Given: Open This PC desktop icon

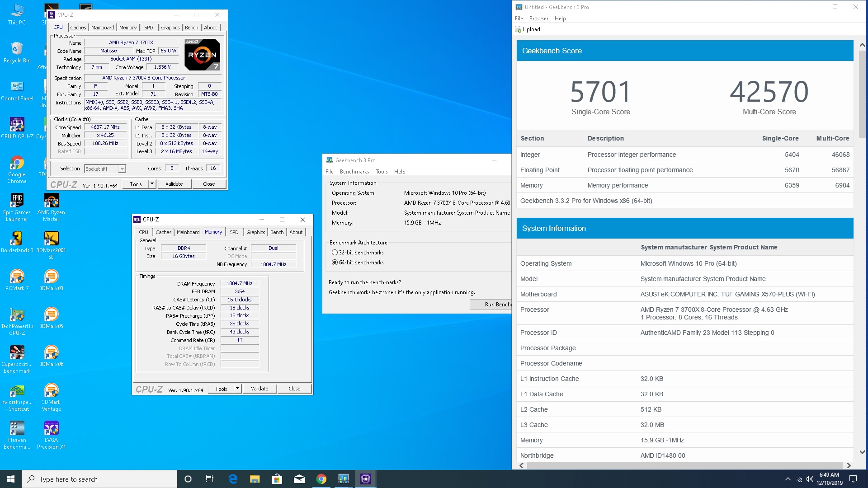Looking at the screenshot, I should tap(17, 14).
